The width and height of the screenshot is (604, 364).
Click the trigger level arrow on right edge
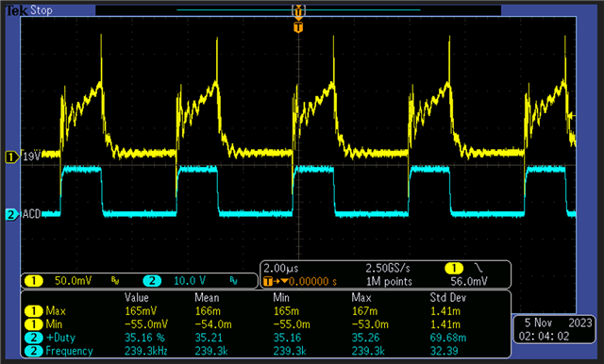[573, 115]
